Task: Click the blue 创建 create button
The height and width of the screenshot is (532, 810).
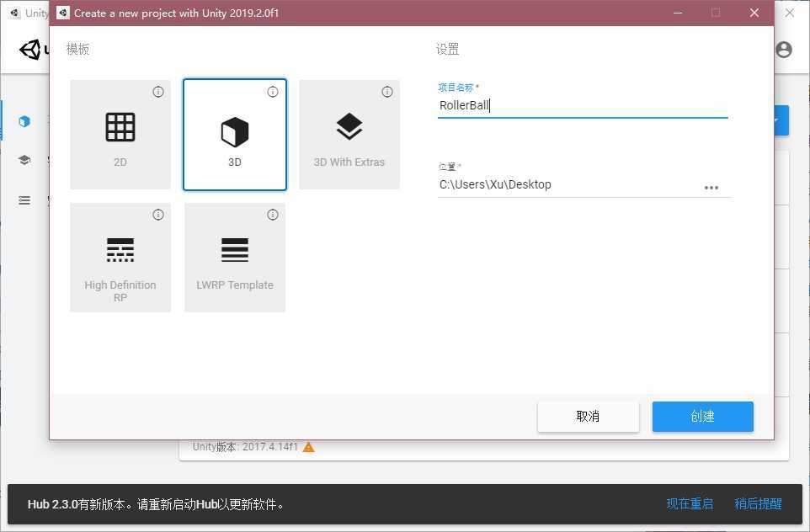Action: pyautogui.click(x=702, y=417)
